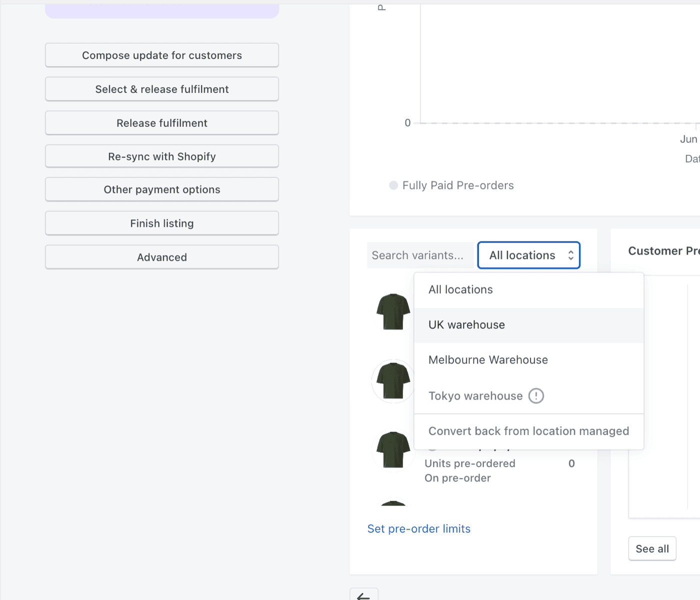Choose All locations in dropdown list
Viewport: 700px width, 600px height.
[x=529, y=290]
